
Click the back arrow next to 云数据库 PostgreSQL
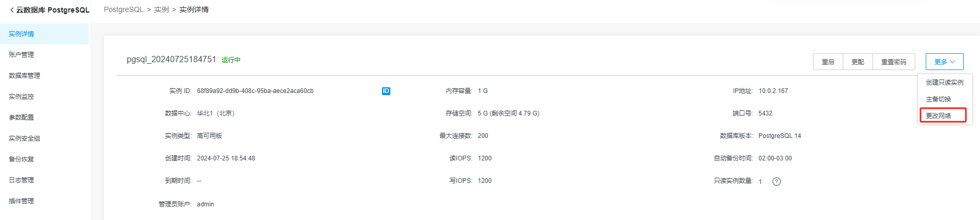(x=12, y=10)
